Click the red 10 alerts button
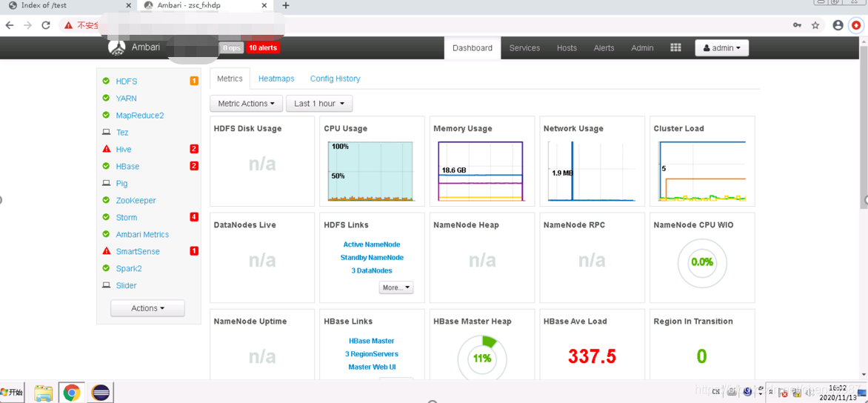This screenshot has height=403, width=868. click(264, 47)
